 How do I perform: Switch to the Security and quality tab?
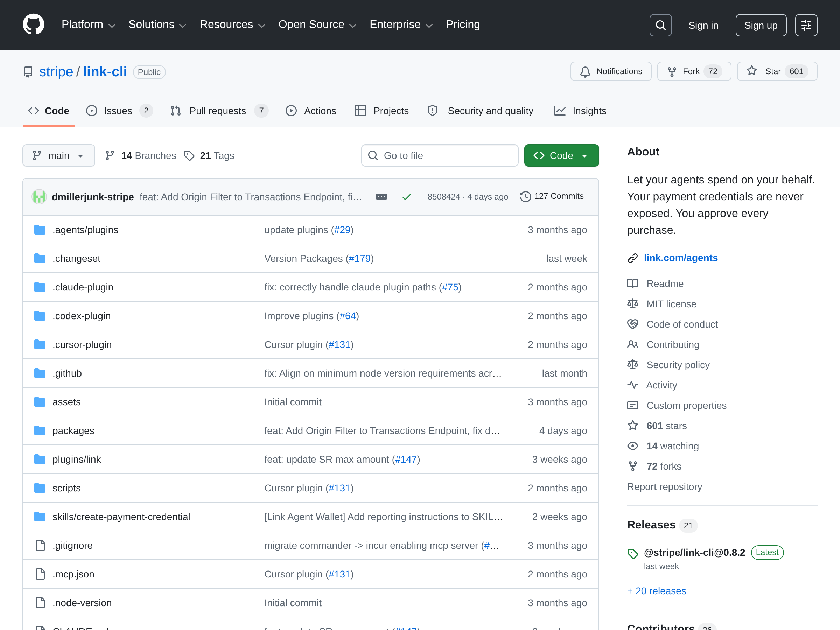480,111
